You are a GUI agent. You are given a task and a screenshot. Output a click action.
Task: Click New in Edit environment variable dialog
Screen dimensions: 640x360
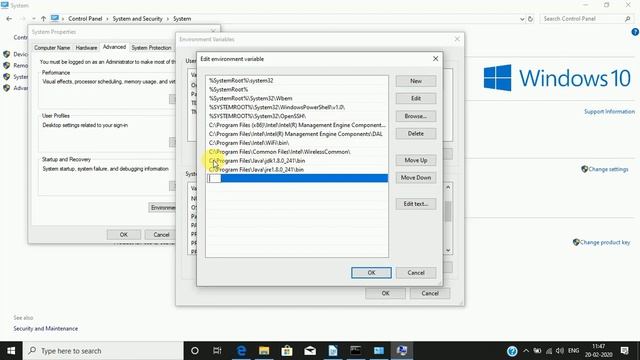click(416, 81)
